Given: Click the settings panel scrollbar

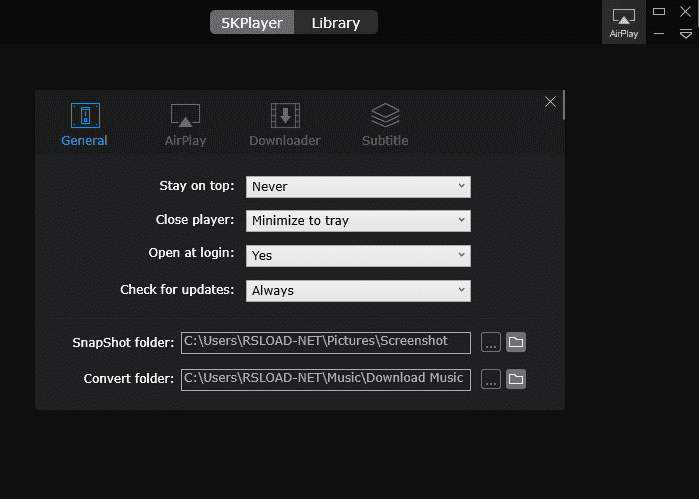Looking at the screenshot, I should tap(564, 105).
